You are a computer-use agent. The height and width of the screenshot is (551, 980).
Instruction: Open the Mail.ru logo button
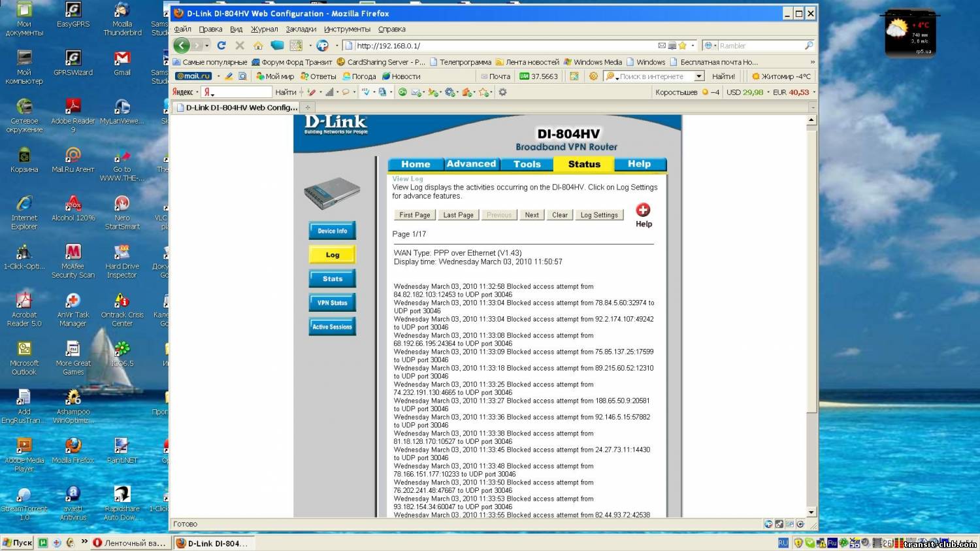[193, 76]
